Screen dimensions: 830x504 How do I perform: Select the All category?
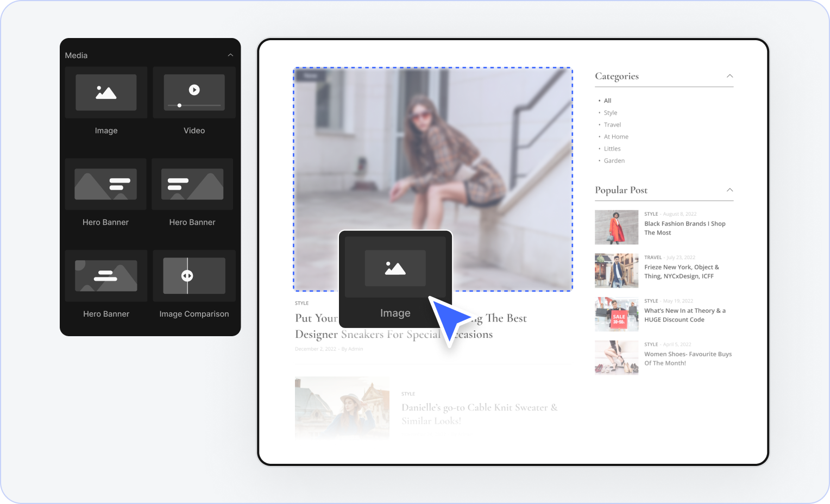tap(607, 100)
